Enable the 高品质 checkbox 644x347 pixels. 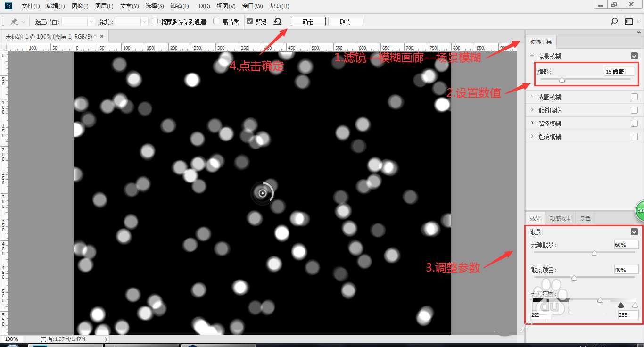pyautogui.click(x=216, y=21)
